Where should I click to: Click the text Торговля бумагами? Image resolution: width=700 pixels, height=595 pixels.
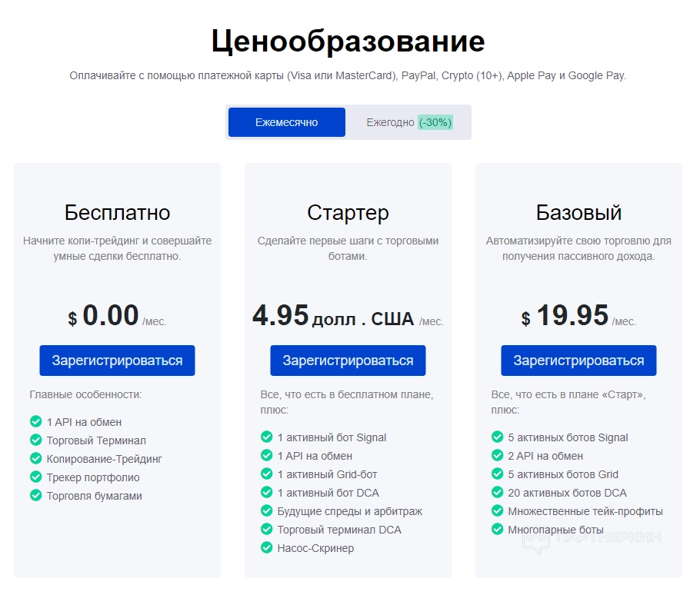click(94, 496)
